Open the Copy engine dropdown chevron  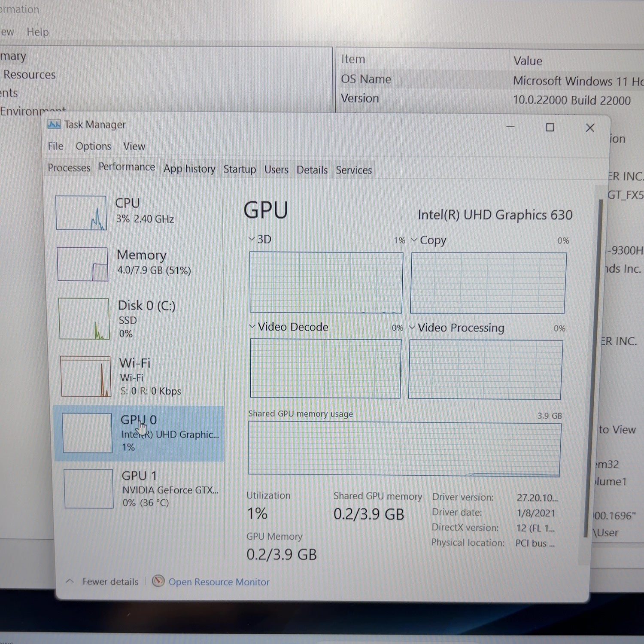(414, 240)
